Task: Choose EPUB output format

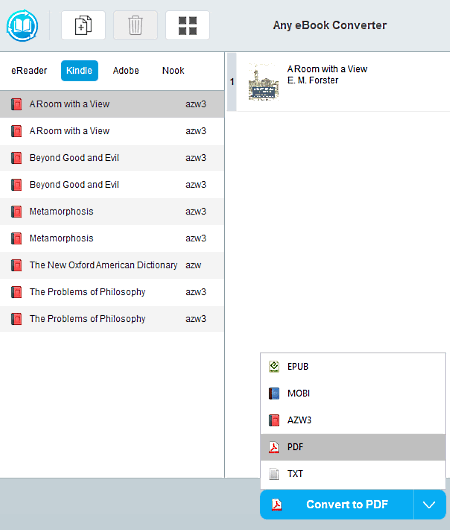Action: [353, 367]
